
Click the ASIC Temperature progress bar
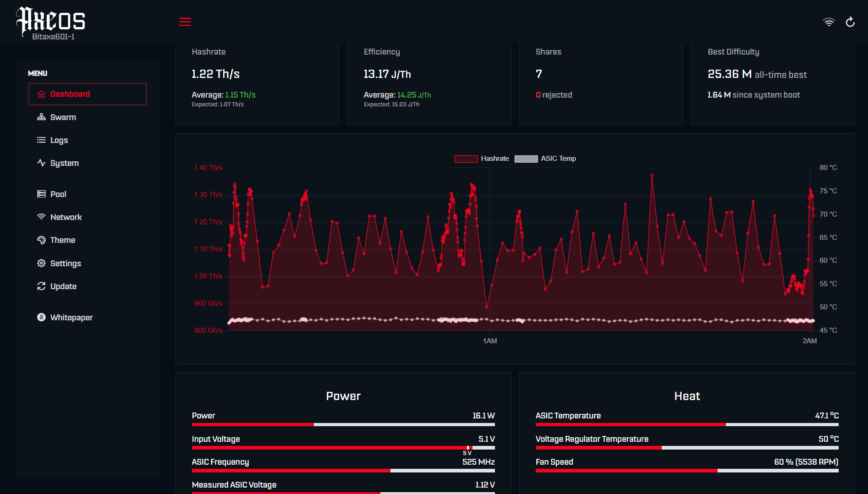687,425
